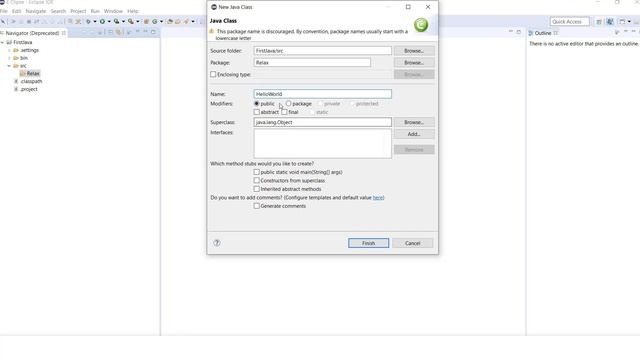This screenshot has height=360, width=640.
Task: Enable Inherited abstract methods checkbox
Action: (257, 189)
